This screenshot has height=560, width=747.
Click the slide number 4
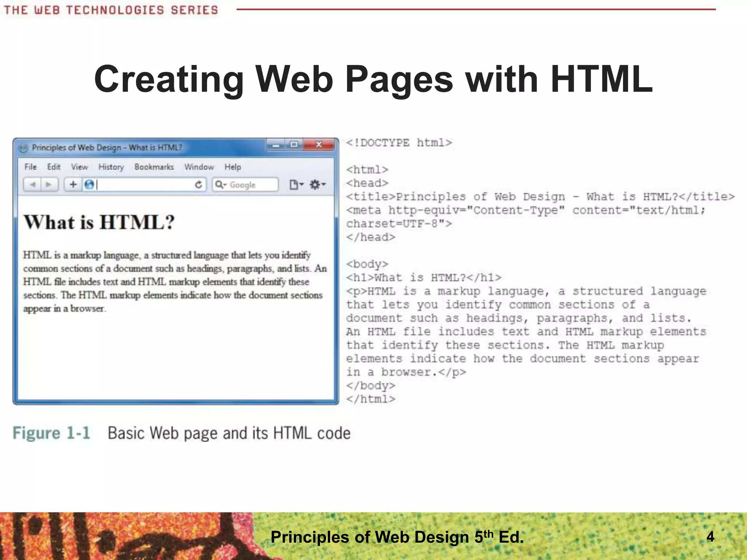tap(710, 537)
